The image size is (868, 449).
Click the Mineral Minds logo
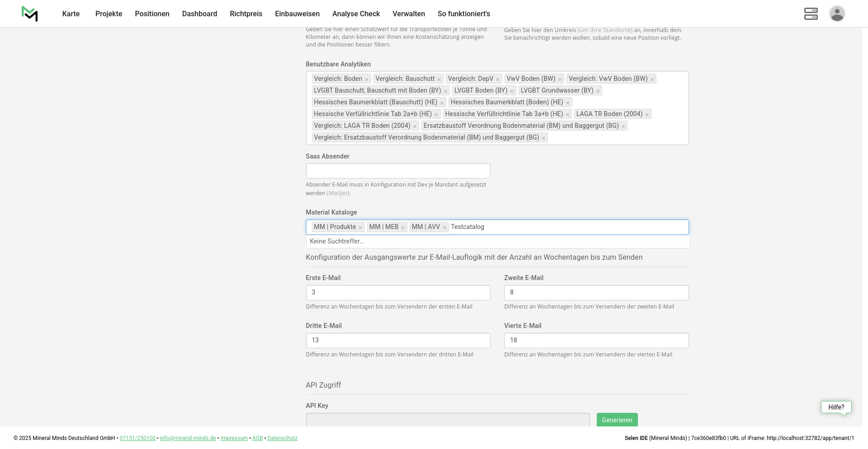coord(30,14)
